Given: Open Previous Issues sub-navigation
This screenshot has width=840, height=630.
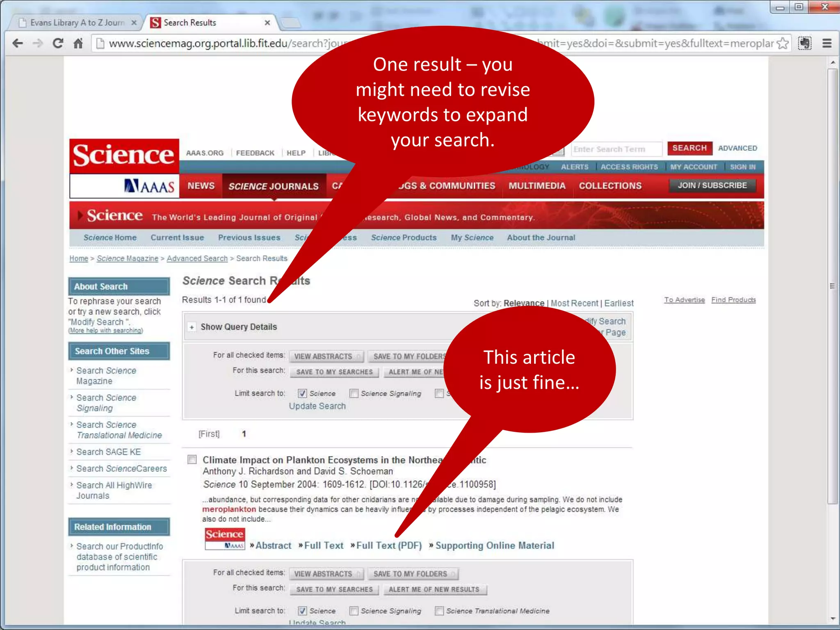Looking at the screenshot, I should pos(249,237).
